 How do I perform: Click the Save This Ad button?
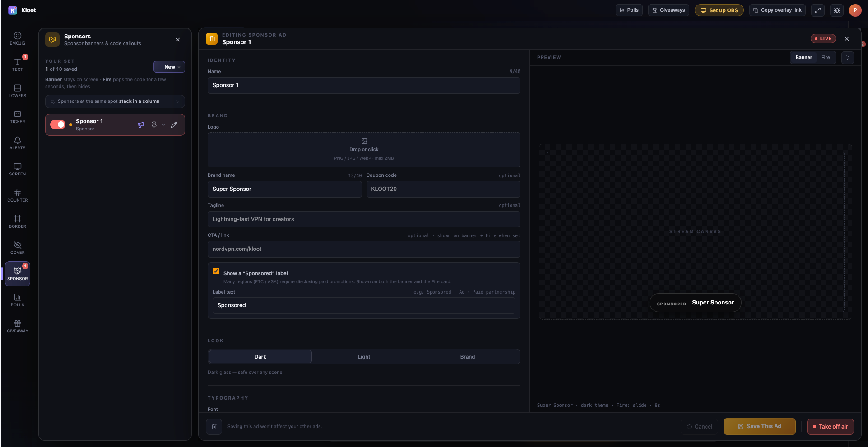point(760,426)
